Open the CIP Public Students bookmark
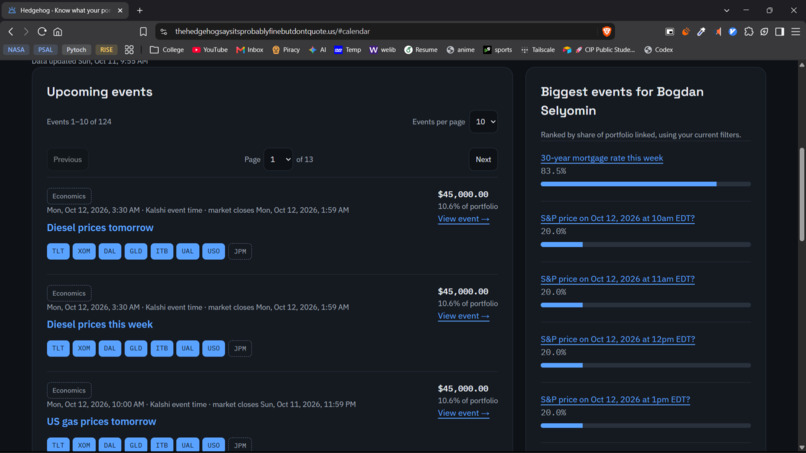The image size is (806, 453). pyautogui.click(x=599, y=50)
